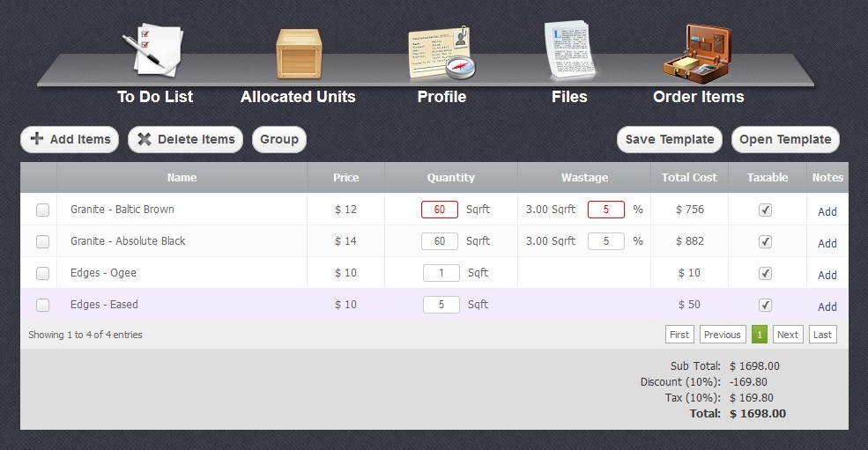The image size is (868, 450).
Task: Sort table by Name column header
Action: (x=182, y=178)
